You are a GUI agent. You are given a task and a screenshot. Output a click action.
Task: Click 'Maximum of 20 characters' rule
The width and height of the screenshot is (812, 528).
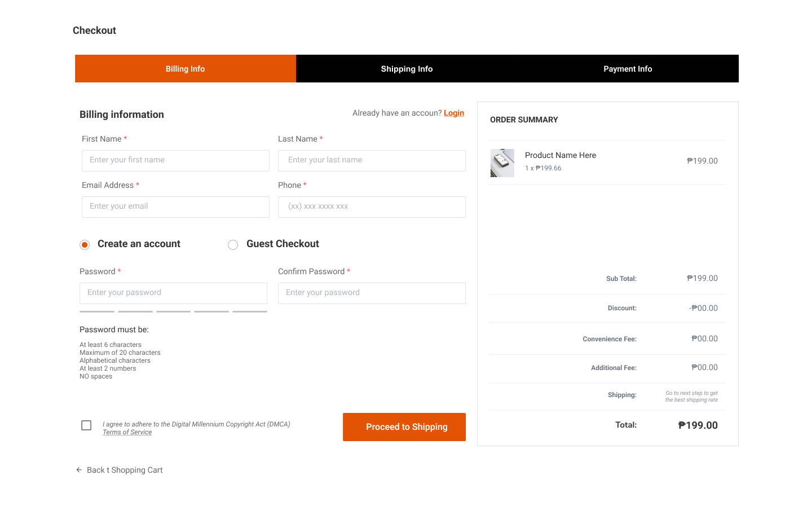[120, 353]
